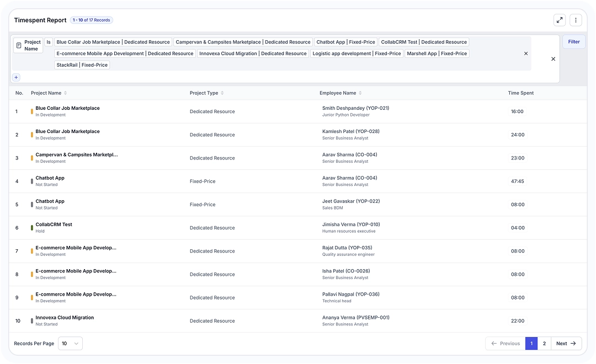This screenshot has height=364, width=596.
Task: Expand the filter options via the kebab menu
Action: pos(575,19)
